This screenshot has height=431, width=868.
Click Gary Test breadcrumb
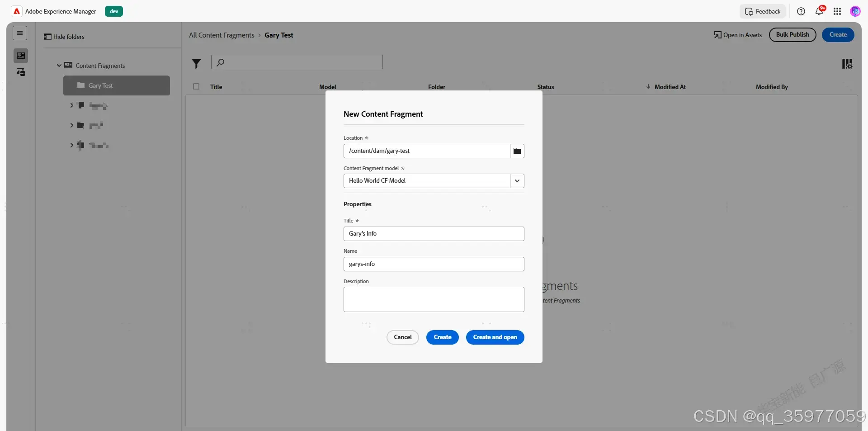click(x=279, y=35)
